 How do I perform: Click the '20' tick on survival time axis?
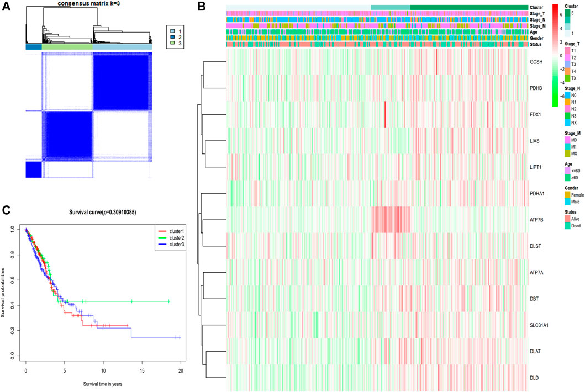point(181,370)
